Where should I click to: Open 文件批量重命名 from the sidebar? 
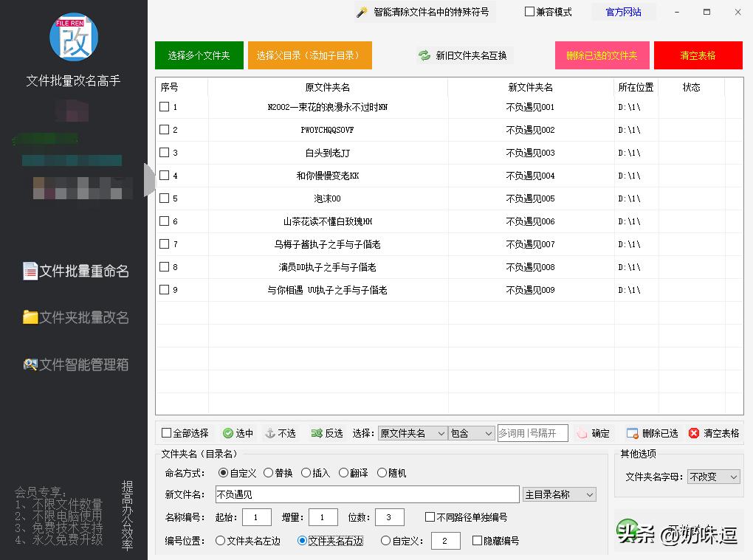click(74, 272)
